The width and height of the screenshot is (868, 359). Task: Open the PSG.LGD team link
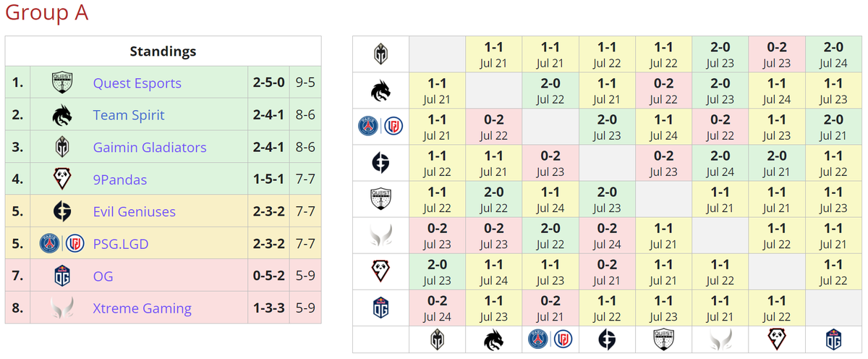[121, 244]
